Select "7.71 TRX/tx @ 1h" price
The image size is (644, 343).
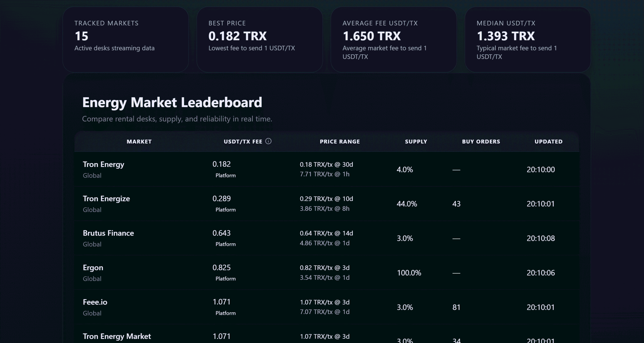(x=325, y=174)
